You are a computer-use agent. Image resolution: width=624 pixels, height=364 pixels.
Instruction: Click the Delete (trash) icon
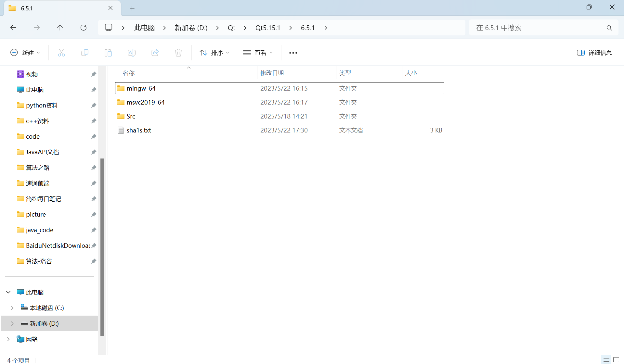coord(178,53)
